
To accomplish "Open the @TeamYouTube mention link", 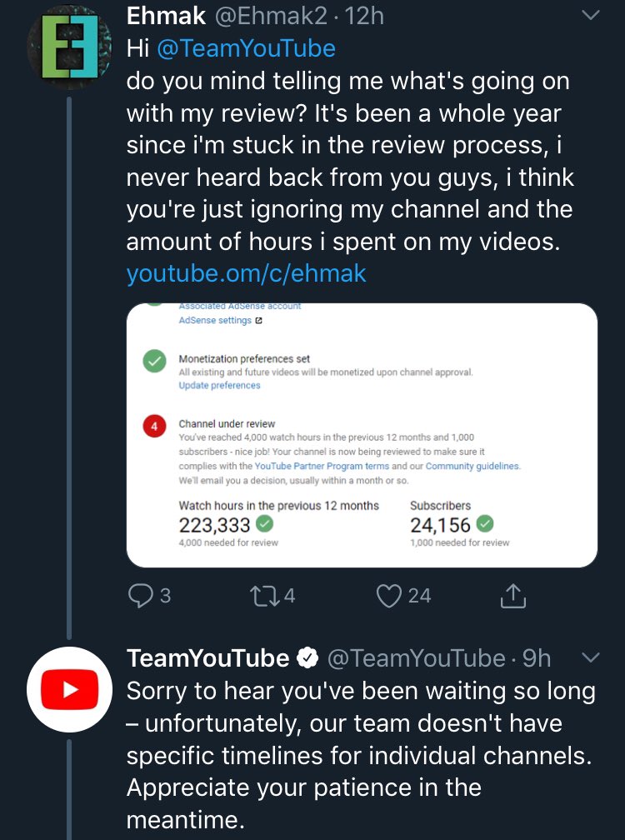I will point(246,48).
